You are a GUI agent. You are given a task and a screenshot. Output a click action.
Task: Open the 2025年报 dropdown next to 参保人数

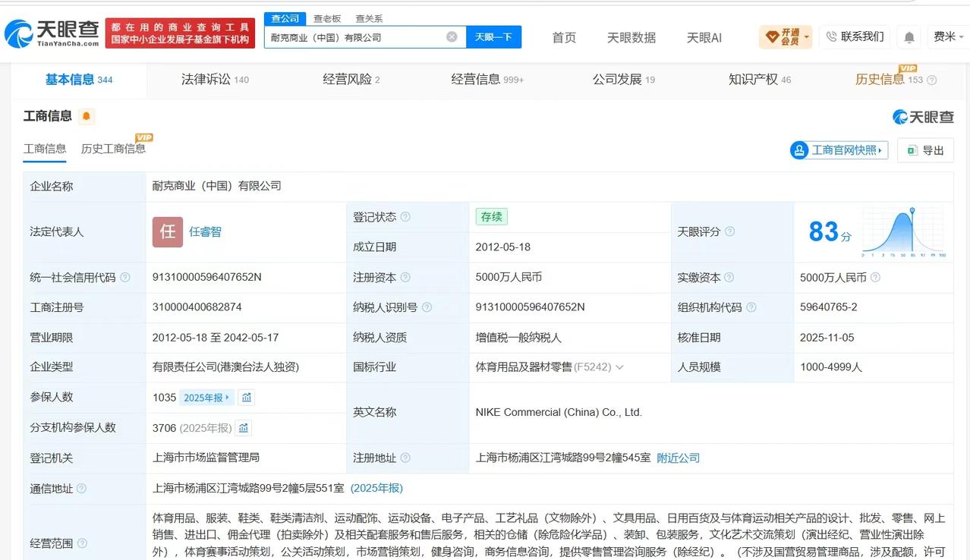click(x=206, y=398)
